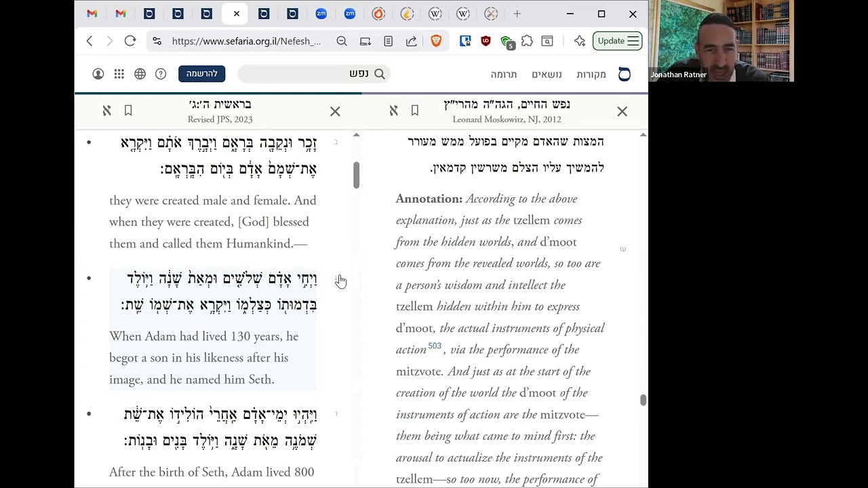
Task: Click Jonathan Ratner video thumbnail
Action: (x=722, y=41)
